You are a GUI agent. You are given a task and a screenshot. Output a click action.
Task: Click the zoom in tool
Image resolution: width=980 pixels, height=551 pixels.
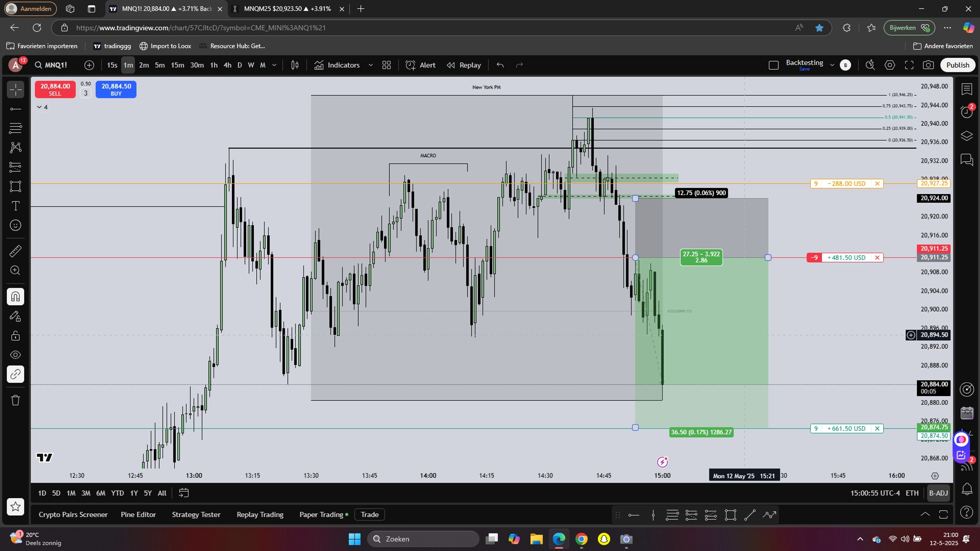point(15,271)
